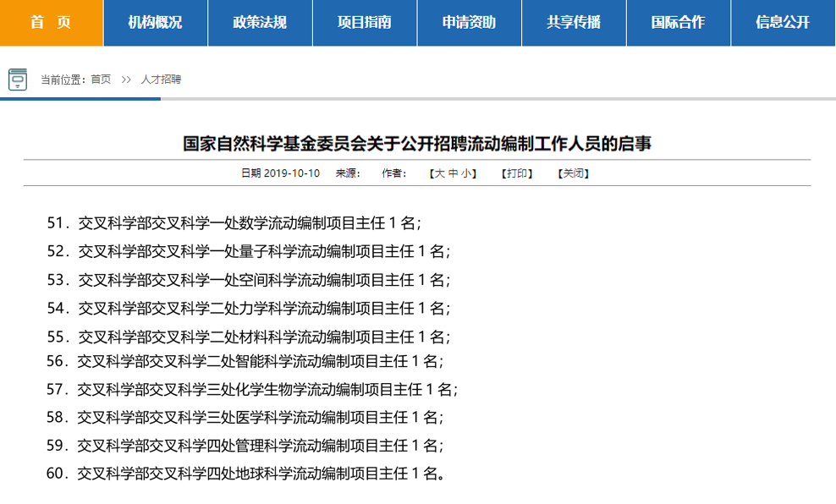Open 共享传播 navigation item
Image resolution: width=836 pixels, height=504 pixels.
tap(574, 23)
